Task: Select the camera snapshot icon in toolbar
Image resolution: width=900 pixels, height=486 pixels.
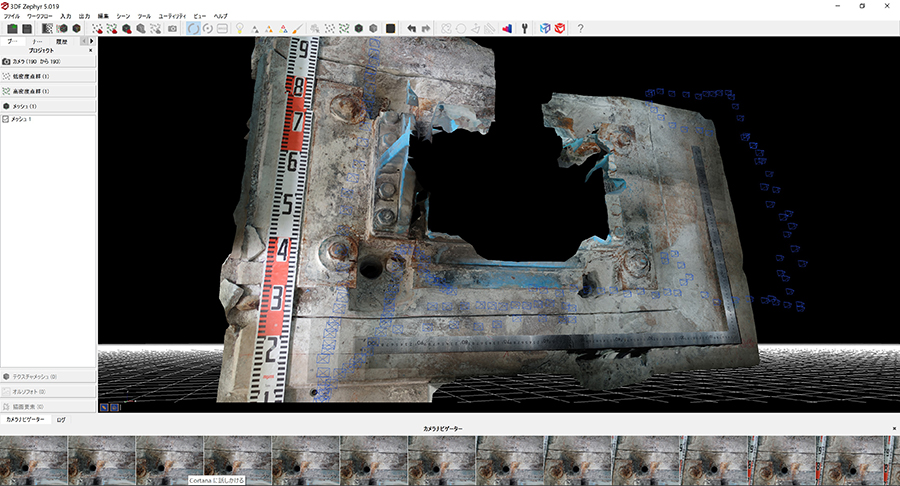Action: click(x=172, y=28)
